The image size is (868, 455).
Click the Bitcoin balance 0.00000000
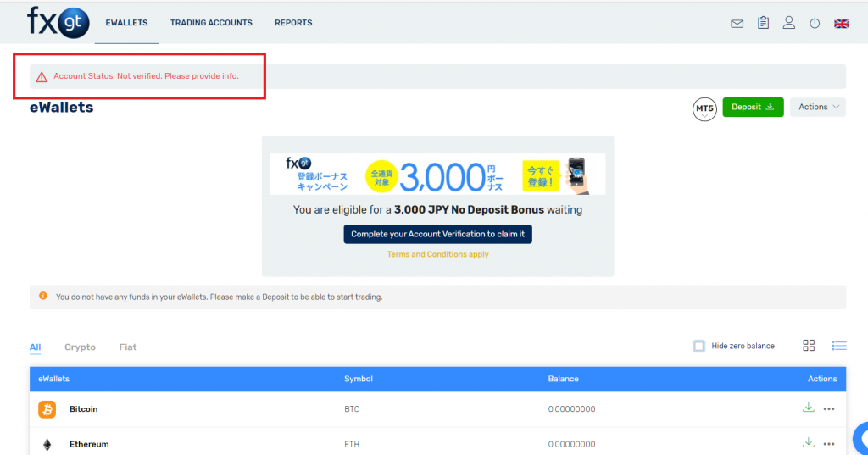pyautogui.click(x=572, y=409)
